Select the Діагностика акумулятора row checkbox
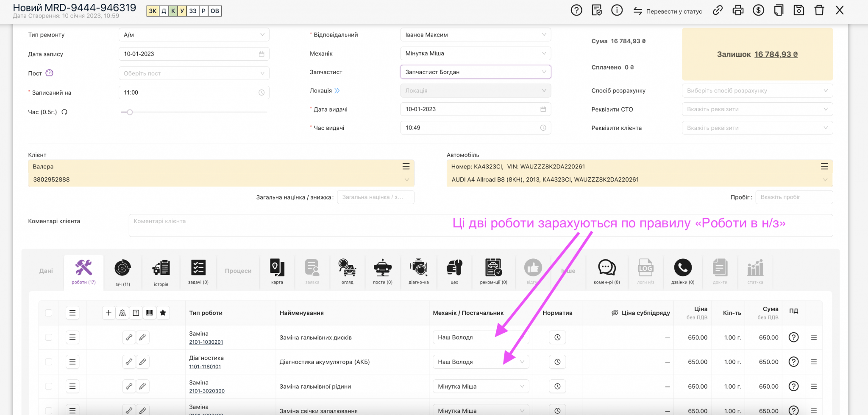This screenshot has height=415, width=868. coord(49,362)
